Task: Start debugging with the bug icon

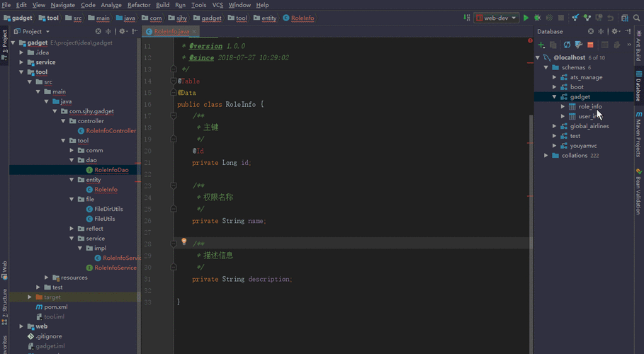Action: point(538,18)
